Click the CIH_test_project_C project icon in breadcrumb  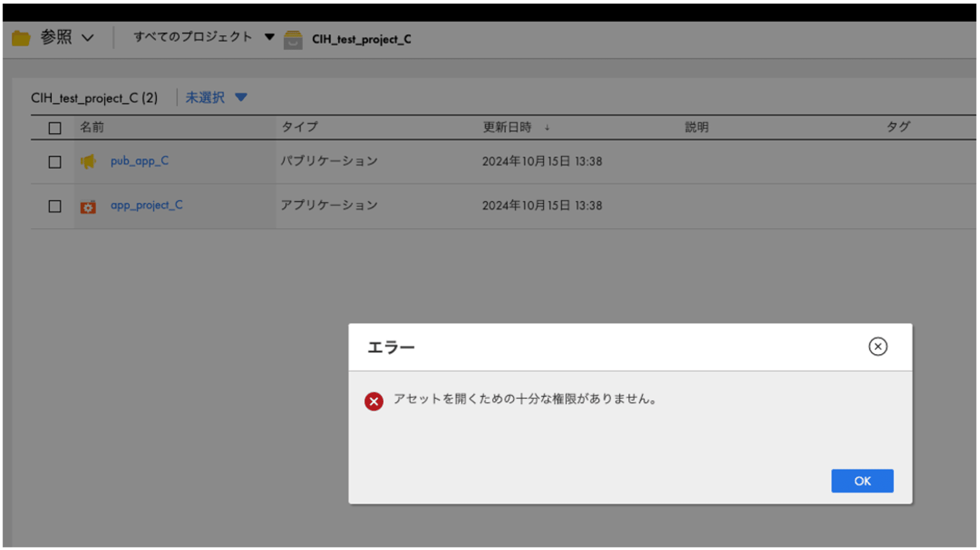[x=293, y=40]
